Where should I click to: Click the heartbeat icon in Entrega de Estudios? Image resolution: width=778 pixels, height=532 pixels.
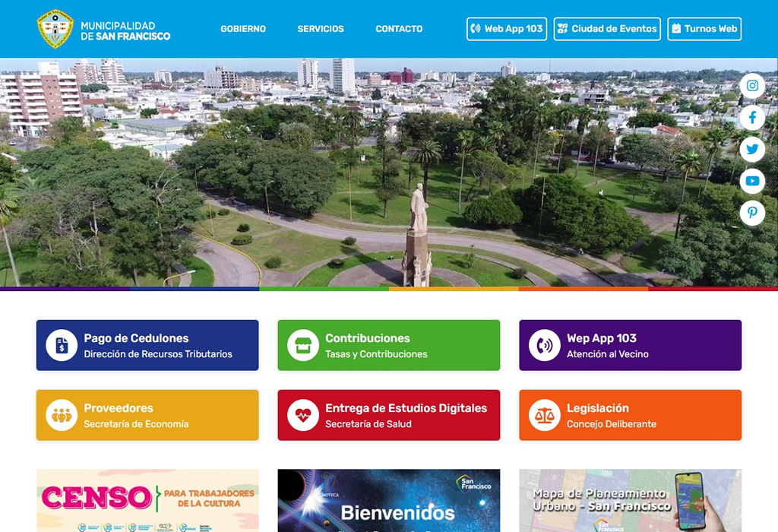point(302,415)
